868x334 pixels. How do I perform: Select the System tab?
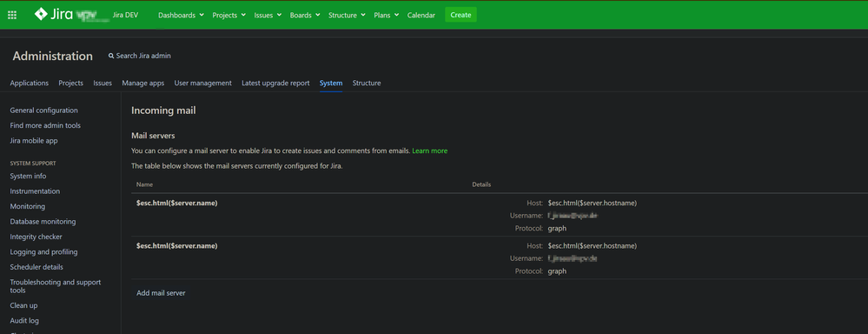[331, 83]
